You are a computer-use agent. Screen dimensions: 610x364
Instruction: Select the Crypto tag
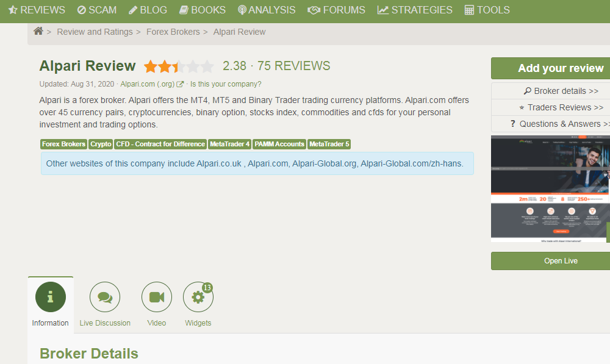[101, 144]
